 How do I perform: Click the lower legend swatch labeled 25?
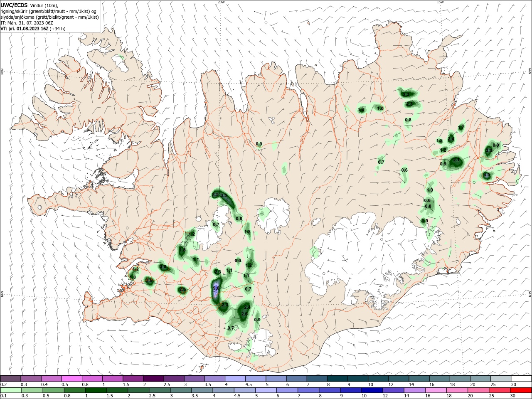point(500,390)
